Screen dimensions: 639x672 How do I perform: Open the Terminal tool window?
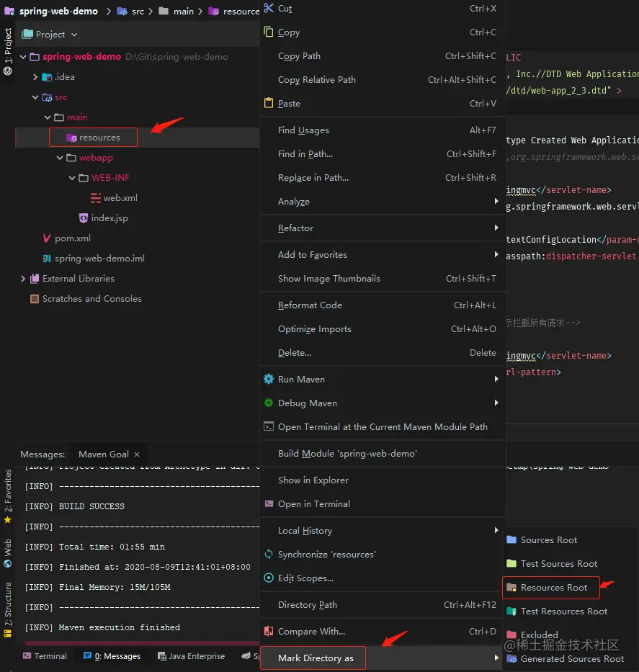(45, 656)
